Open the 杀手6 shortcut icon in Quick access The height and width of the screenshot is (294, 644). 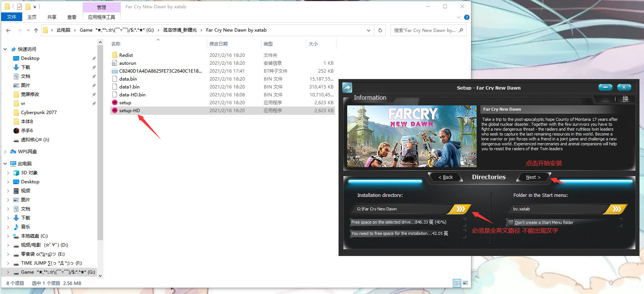point(16,131)
